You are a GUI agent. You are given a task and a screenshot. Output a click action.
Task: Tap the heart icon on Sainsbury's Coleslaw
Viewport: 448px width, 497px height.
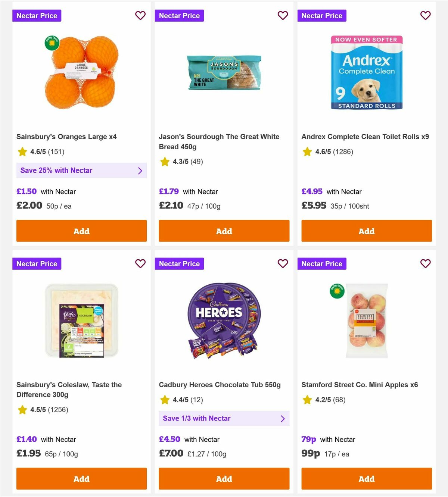pos(140,263)
